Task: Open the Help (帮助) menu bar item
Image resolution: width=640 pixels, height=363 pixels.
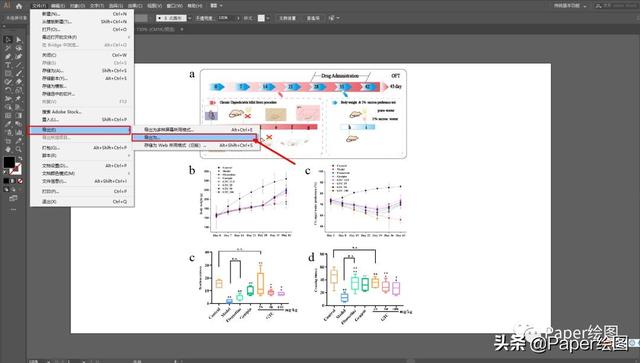Action: tap(195, 6)
